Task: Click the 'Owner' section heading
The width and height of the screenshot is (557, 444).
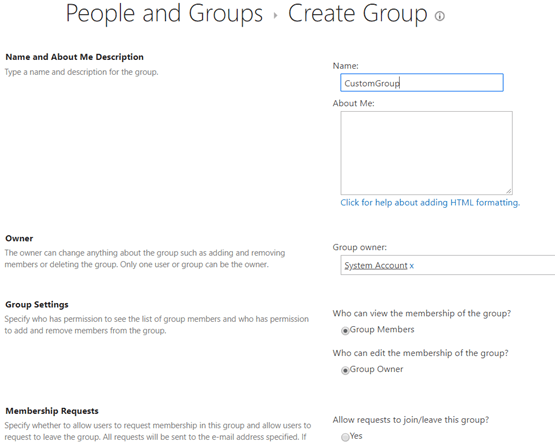Action: pos(19,238)
